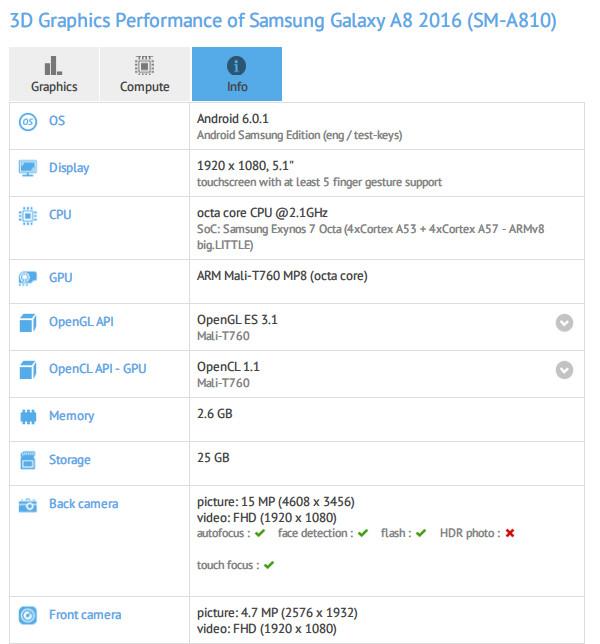Open the Graphics tab
Screen dimensions: 600x644
click(54, 74)
